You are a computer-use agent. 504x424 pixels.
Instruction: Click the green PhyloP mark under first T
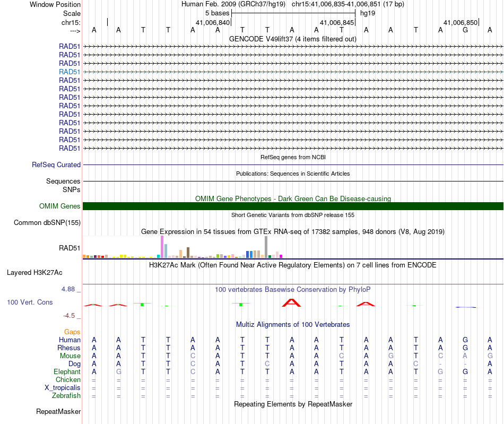pyautogui.click(x=142, y=304)
